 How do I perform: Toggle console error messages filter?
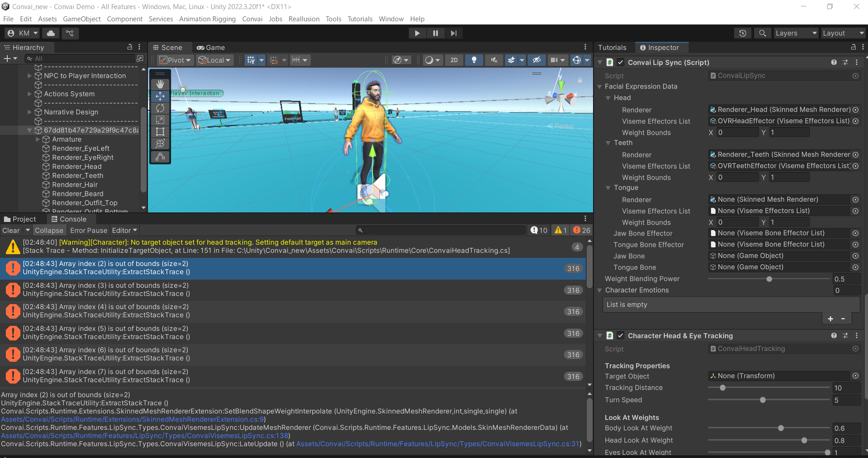(582, 230)
